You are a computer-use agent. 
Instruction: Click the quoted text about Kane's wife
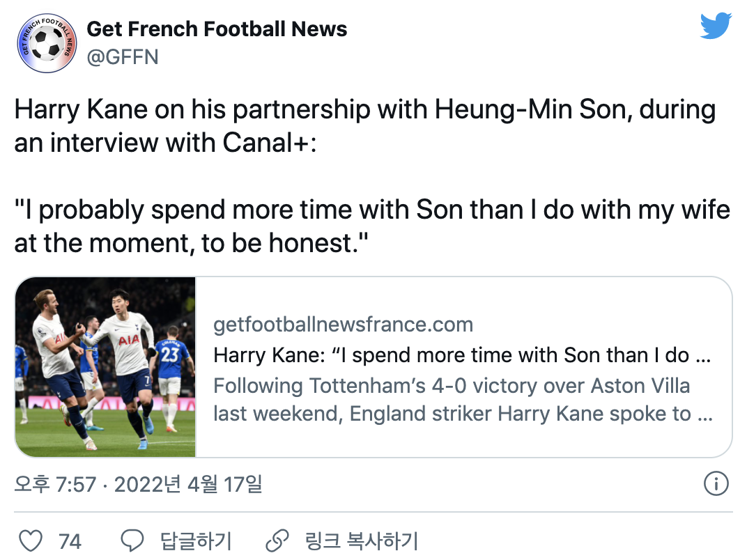pyautogui.click(x=371, y=226)
